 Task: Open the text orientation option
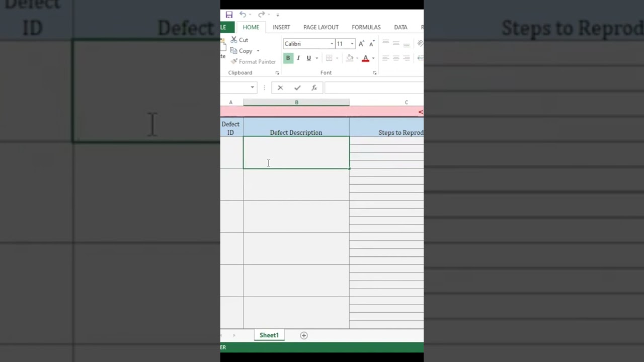[x=420, y=44]
